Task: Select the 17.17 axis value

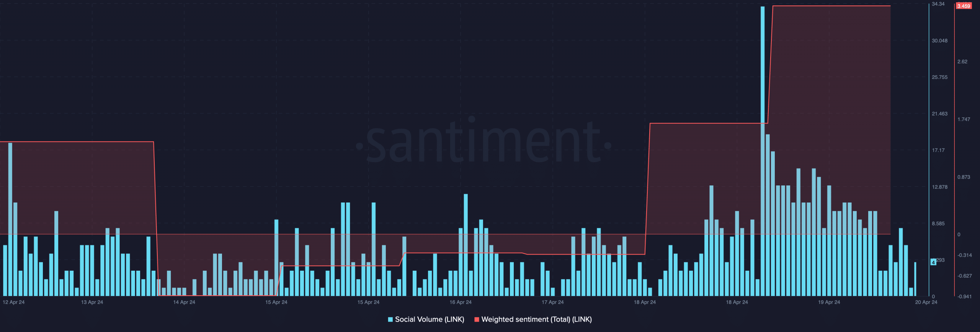Action: tap(938, 150)
